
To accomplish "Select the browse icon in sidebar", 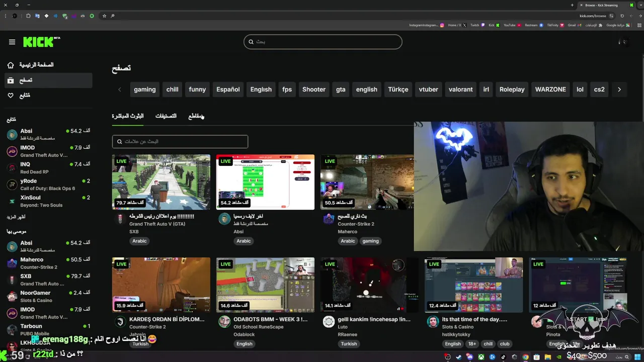I will [11, 80].
